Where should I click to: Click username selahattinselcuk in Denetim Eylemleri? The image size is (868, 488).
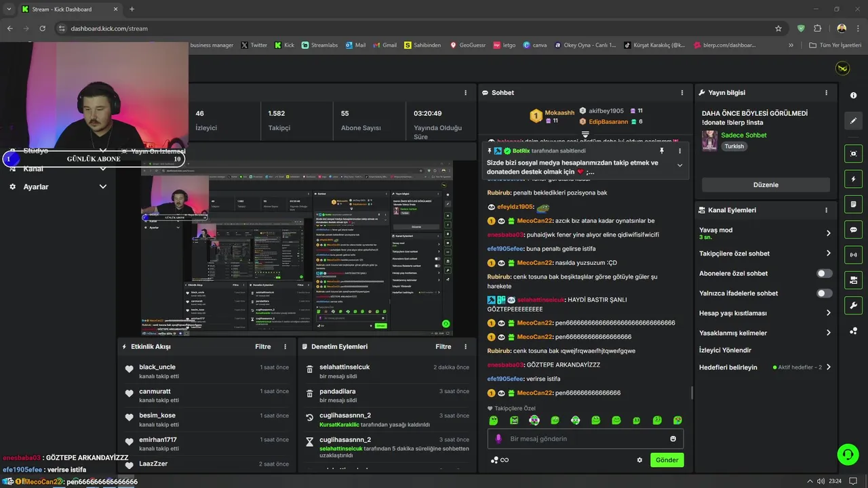(x=344, y=367)
